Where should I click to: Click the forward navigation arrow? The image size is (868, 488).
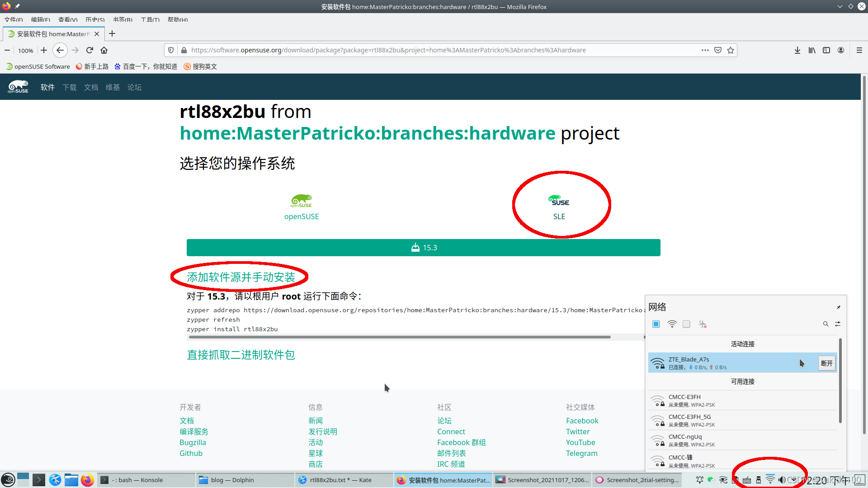point(75,50)
